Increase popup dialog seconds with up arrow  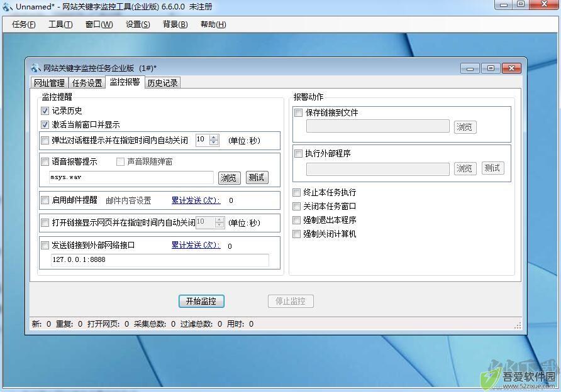[x=214, y=137]
